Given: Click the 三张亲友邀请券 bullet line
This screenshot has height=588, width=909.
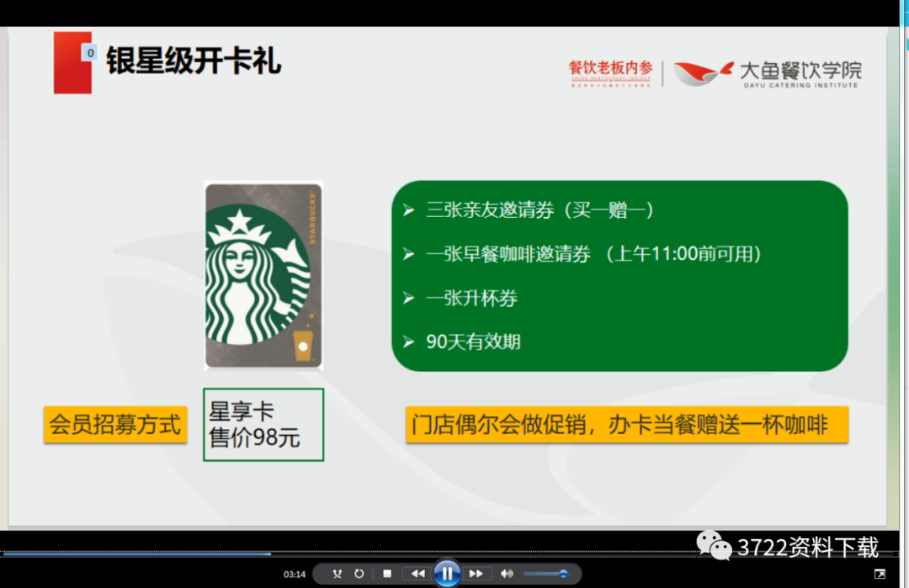Looking at the screenshot, I should [529, 209].
